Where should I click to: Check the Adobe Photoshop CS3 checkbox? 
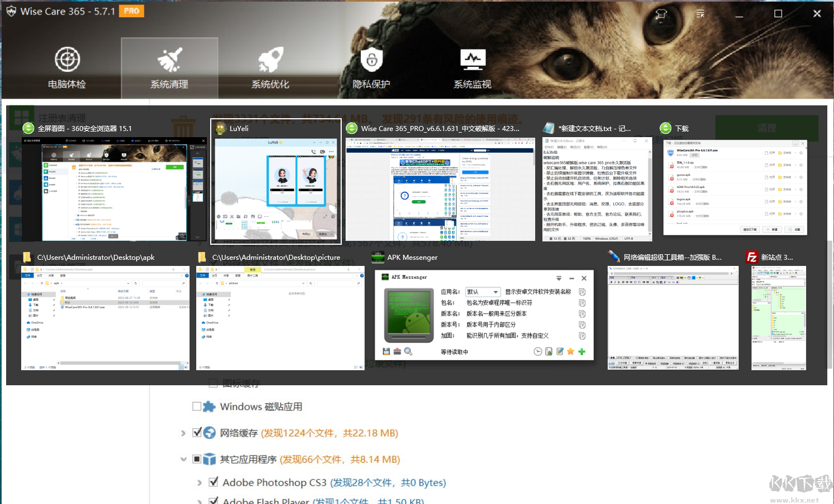pyautogui.click(x=214, y=482)
